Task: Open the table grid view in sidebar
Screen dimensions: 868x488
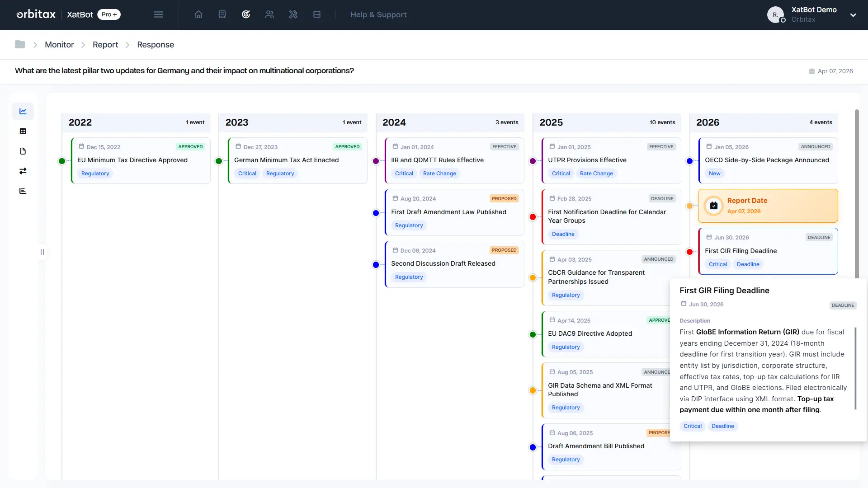Action: click(x=23, y=131)
